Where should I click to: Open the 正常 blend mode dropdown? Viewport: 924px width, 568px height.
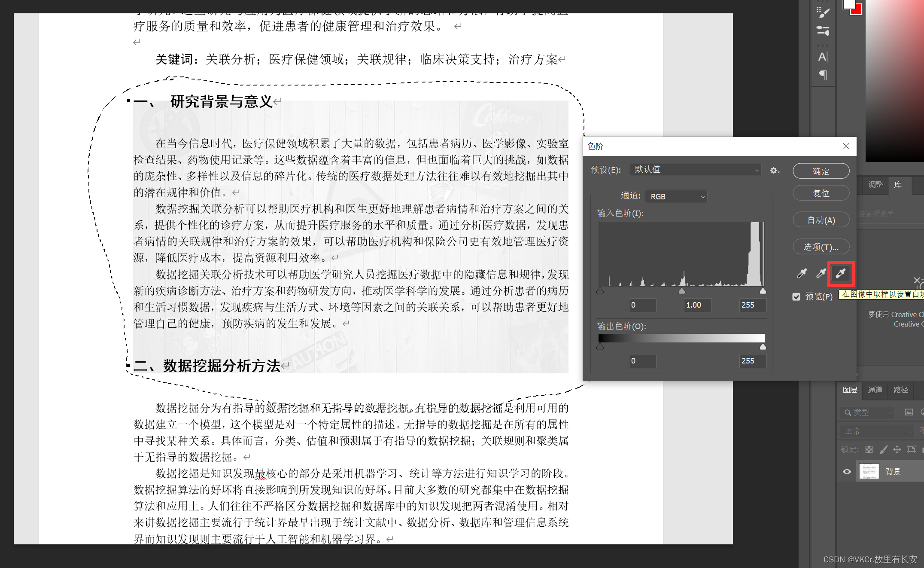coord(877,431)
